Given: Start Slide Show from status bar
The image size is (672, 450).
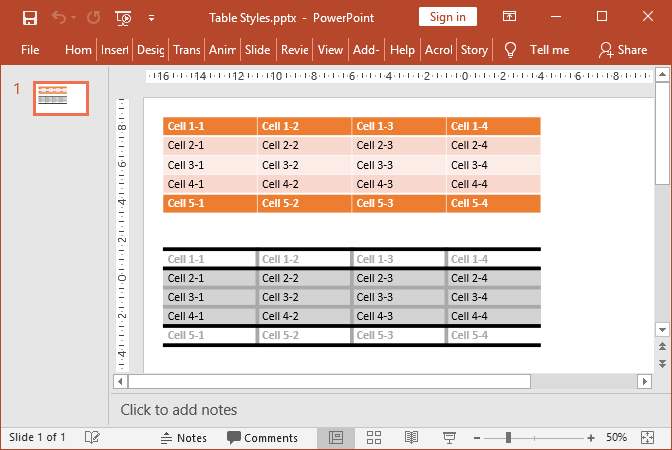Looking at the screenshot, I should 449,438.
